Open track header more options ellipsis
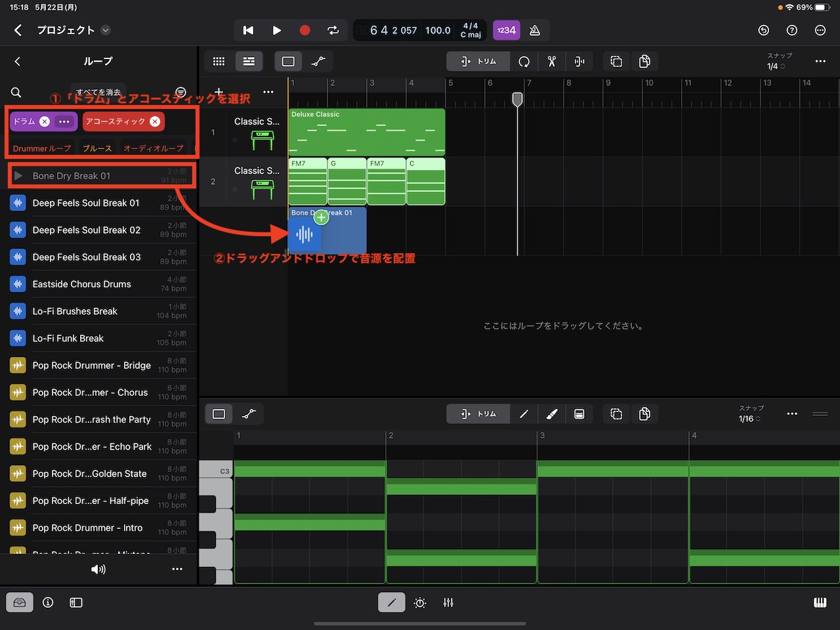This screenshot has height=630, width=840. [x=268, y=92]
